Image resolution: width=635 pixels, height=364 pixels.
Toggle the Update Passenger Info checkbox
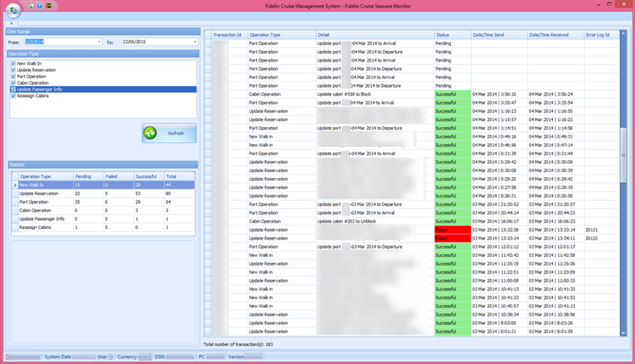[13, 90]
